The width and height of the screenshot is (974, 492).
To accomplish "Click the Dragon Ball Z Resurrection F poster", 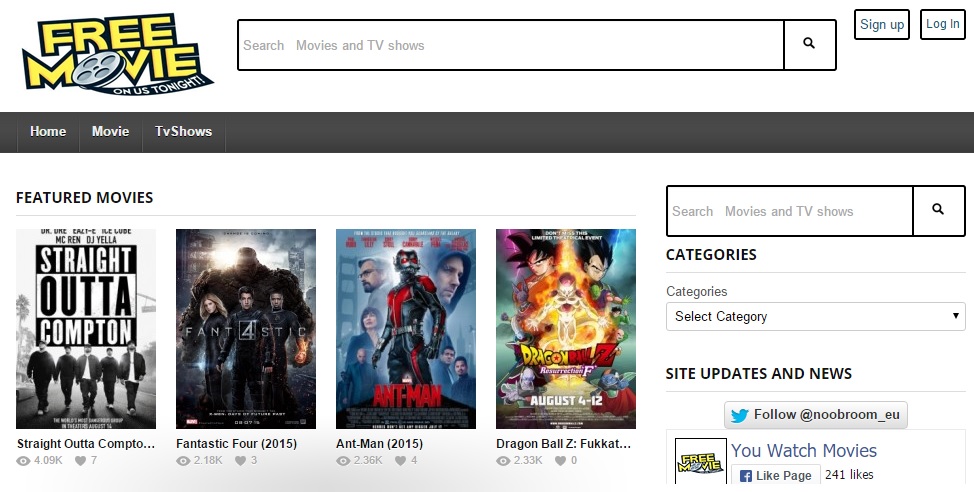I will [566, 329].
